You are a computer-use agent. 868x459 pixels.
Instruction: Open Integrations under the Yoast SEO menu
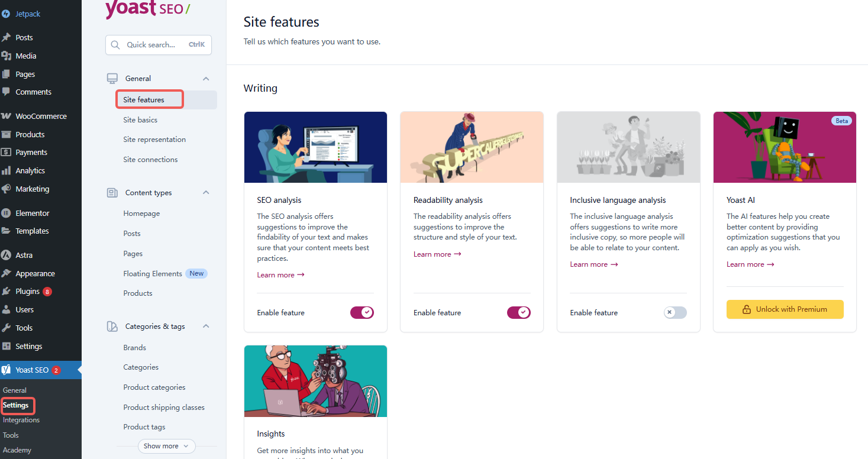21,420
